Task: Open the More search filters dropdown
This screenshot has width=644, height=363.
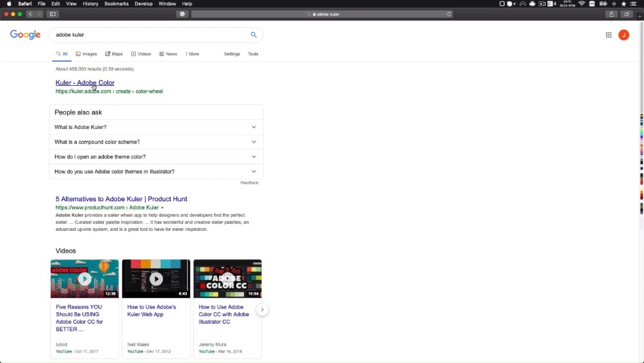Action: (192, 54)
